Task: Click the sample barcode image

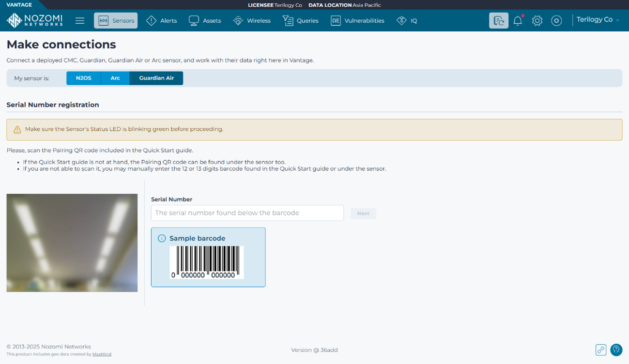Action: (207, 262)
